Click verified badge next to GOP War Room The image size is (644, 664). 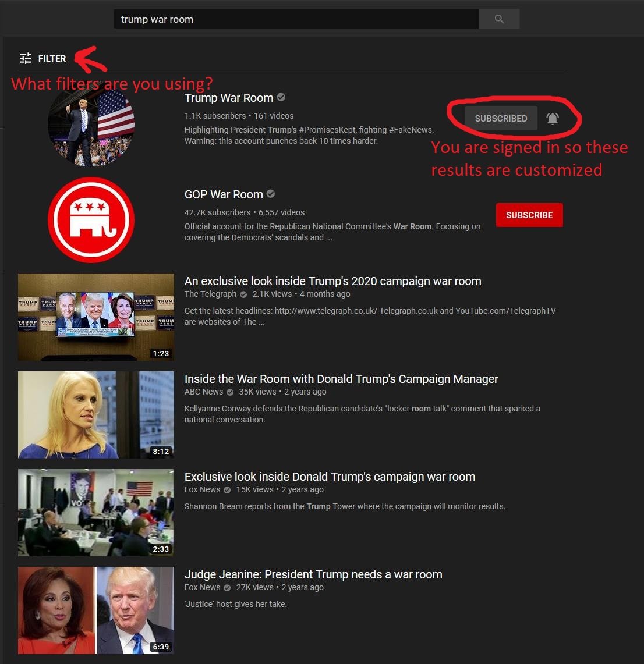click(271, 194)
